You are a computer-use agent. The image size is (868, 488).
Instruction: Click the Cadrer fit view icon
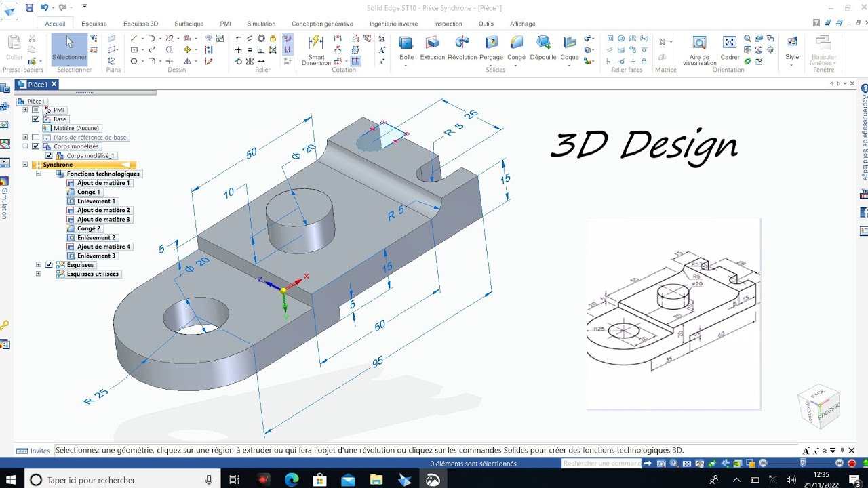tap(730, 47)
